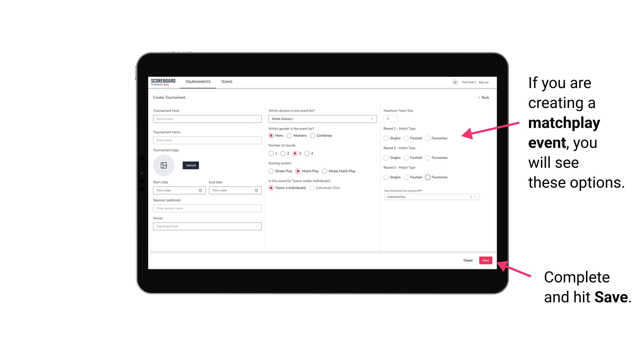Click the third-party API remove X icon
Screen dimensions: 644x346
pos(471,196)
